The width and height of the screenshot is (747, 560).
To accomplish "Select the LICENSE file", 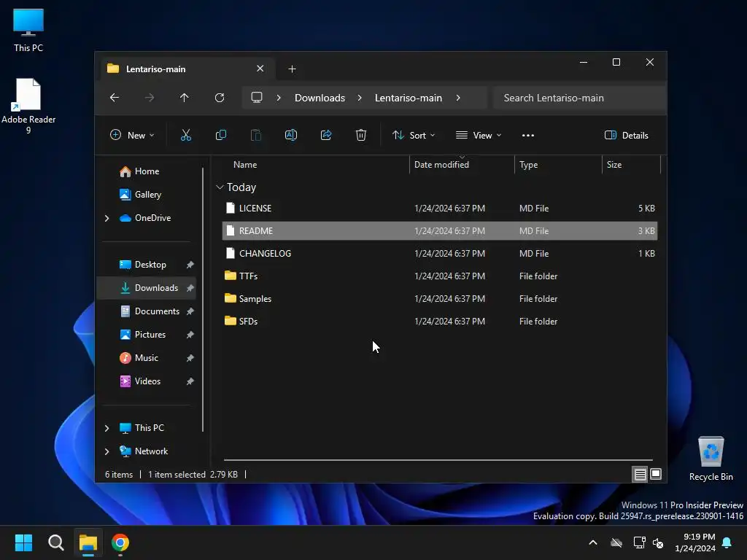I will pos(440,209).
